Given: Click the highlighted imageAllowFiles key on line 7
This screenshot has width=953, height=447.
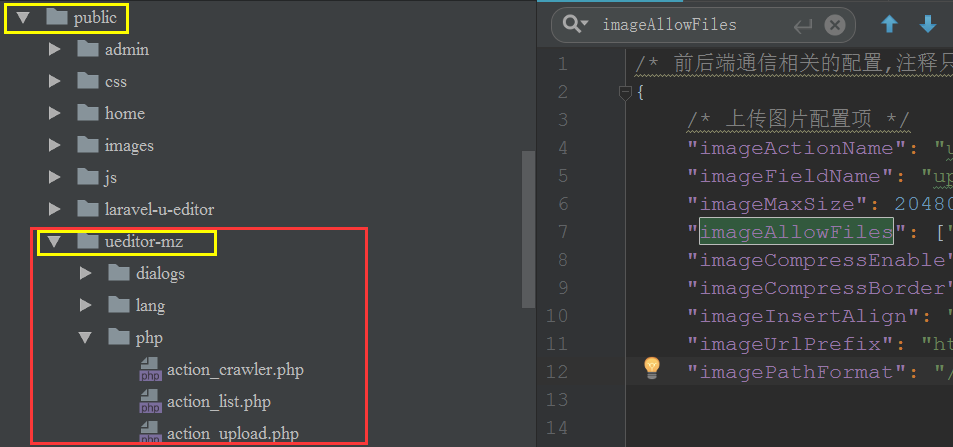Looking at the screenshot, I should 796,232.
